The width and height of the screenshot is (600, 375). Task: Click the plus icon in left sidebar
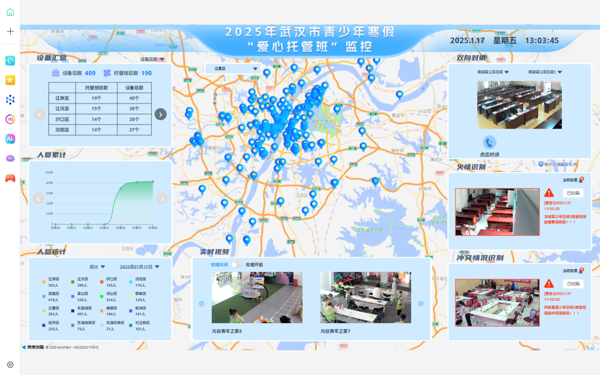[x=10, y=31]
